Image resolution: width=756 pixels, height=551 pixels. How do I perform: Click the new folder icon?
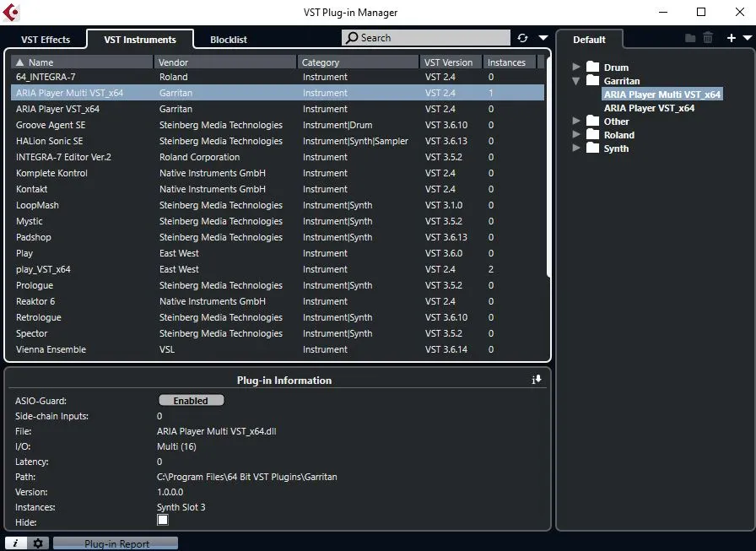(690, 38)
